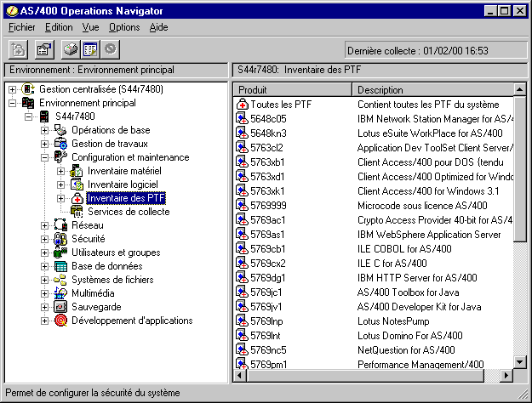532x403 pixels.
Task: Collapse Configuration et maintenance
Action: pyautogui.click(x=44, y=157)
